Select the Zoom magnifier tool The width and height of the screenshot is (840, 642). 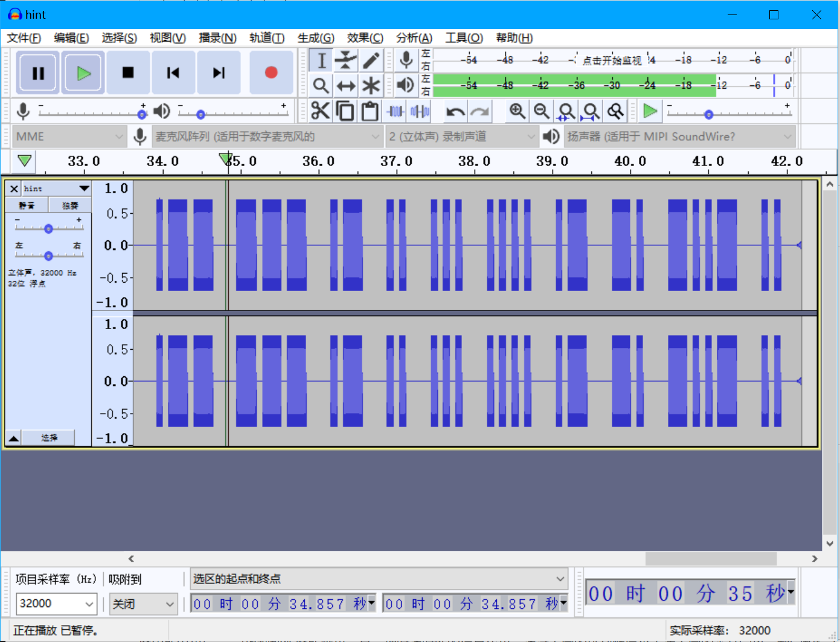pyautogui.click(x=321, y=85)
